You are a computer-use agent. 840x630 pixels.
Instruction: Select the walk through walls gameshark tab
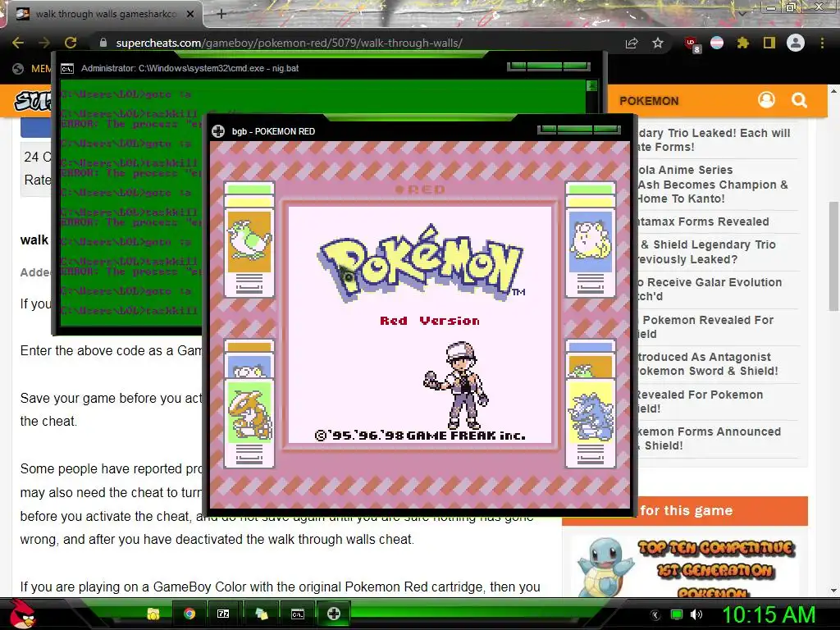point(106,14)
